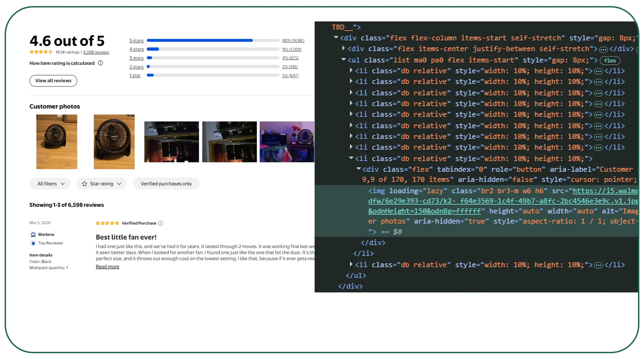The width and height of the screenshot is (644, 359).
Task: Click the ellipsis badge on justify-between div
Action: click(x=603, y=50)
